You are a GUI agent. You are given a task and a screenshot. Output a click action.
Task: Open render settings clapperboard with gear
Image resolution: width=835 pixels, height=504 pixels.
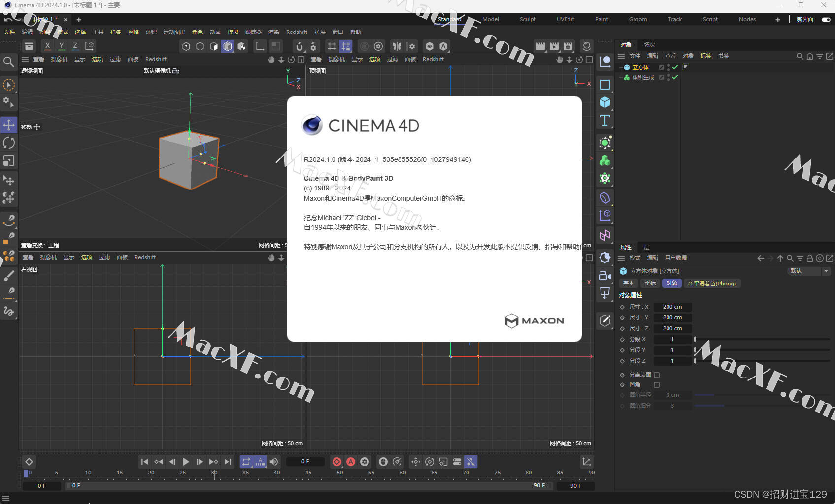(x=568, y=46)
